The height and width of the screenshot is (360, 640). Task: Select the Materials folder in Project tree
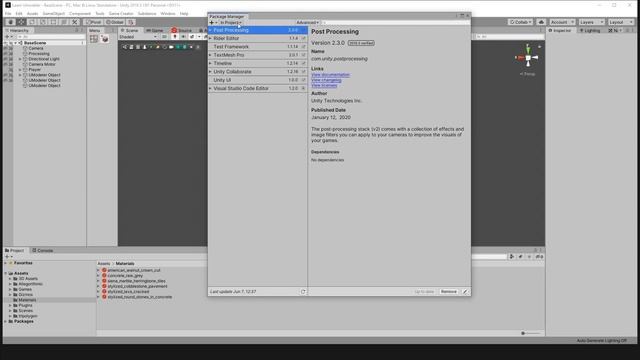(x=27, y=300)
